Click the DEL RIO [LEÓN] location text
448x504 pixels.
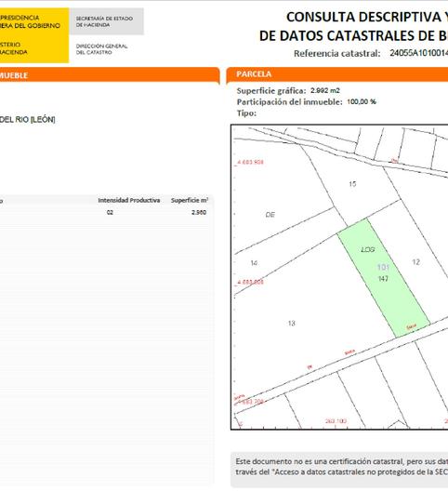(x=27, y=120)
